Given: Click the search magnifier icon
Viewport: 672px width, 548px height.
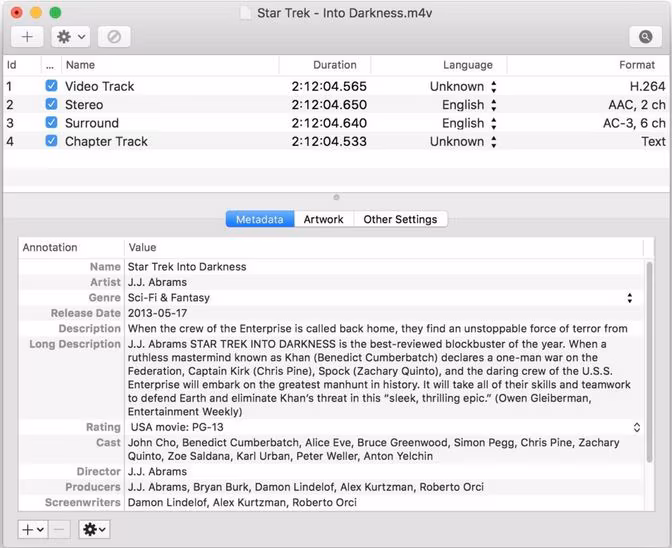Looking at the screenshot, I should click(645, 37).
